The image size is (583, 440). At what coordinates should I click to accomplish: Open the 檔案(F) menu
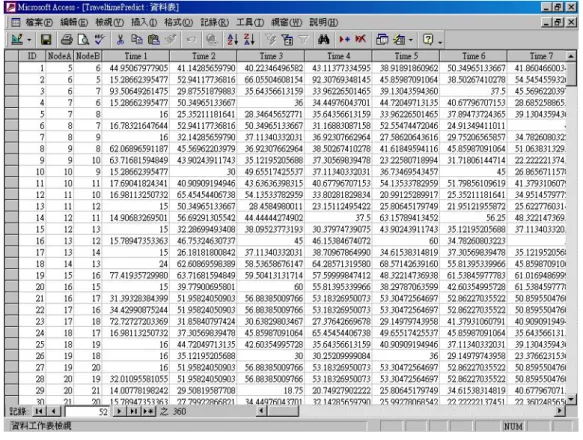[x=39, y=22]
